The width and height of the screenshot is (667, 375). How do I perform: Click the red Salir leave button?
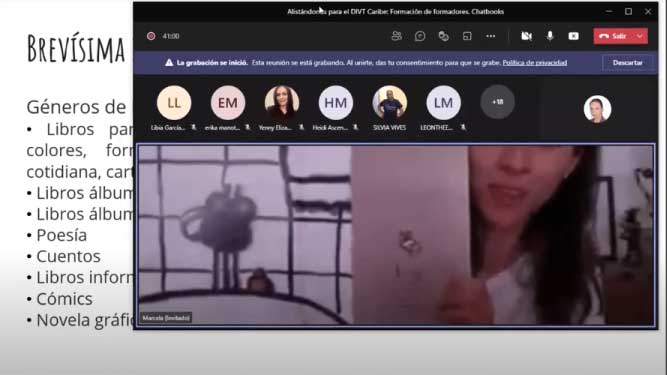click(x=613, y=36)
